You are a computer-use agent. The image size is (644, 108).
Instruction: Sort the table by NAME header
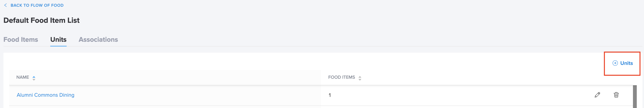coord(23,77)
